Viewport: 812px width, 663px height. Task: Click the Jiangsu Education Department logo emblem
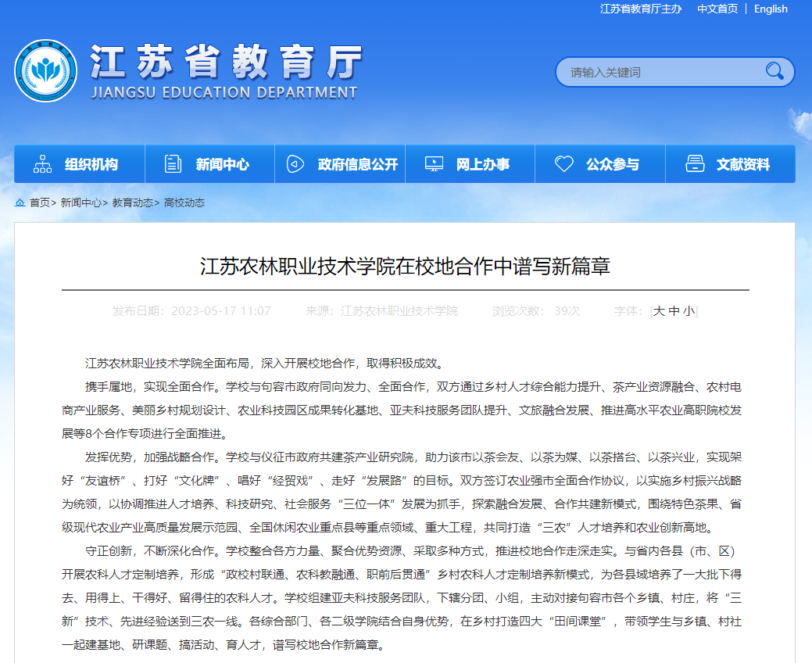[45, 71]
